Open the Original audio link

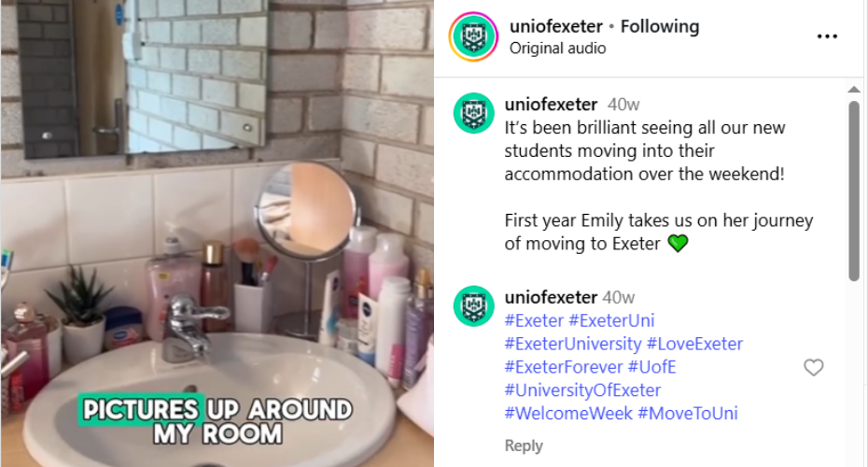(x=557, y=49)
